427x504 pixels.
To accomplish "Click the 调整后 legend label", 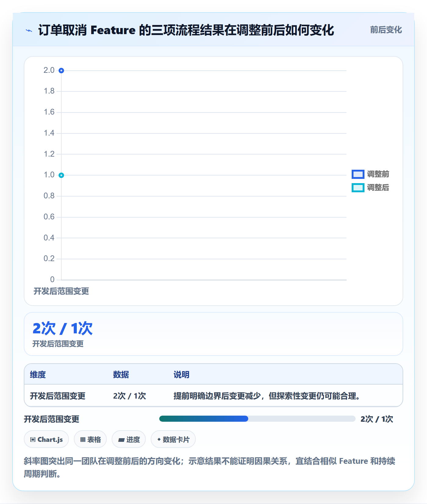I will 378,188.
